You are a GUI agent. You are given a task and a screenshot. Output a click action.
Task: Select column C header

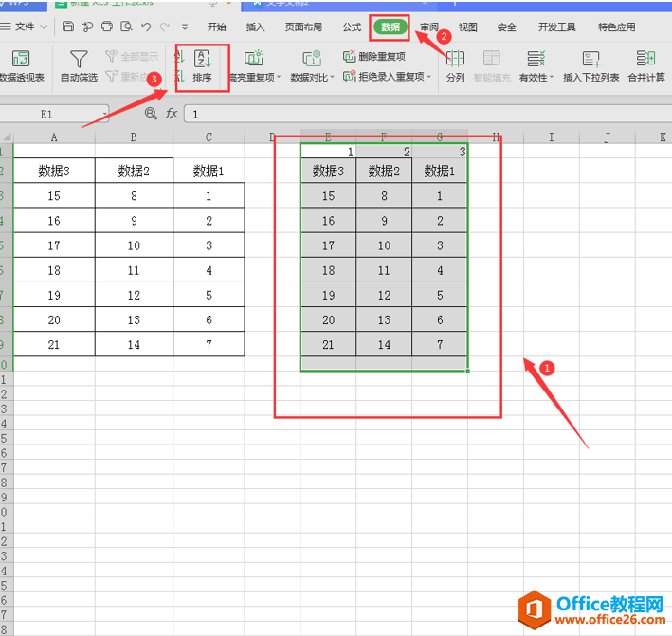tap(209, 137)
